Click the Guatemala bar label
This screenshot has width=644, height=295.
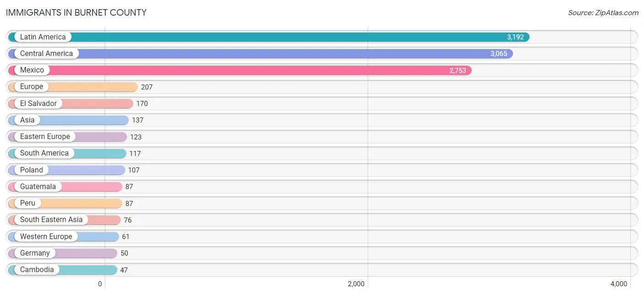click(x=38, y=187)
